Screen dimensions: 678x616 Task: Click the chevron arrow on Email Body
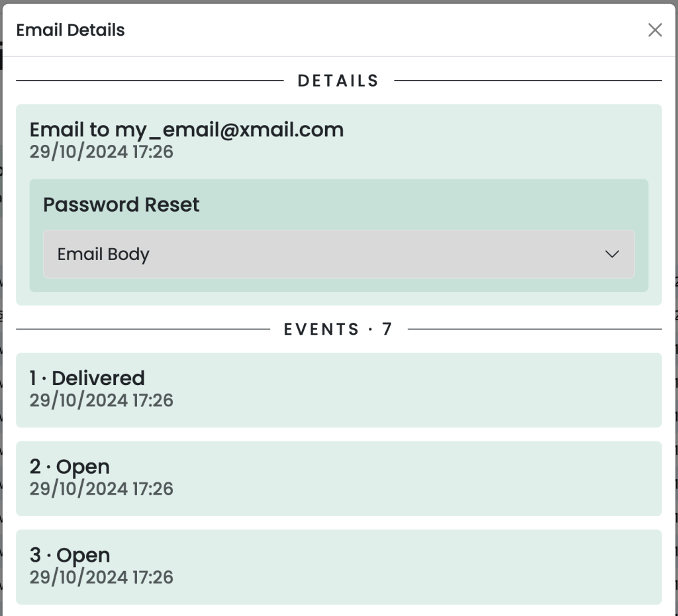click(x=612, y=254)
